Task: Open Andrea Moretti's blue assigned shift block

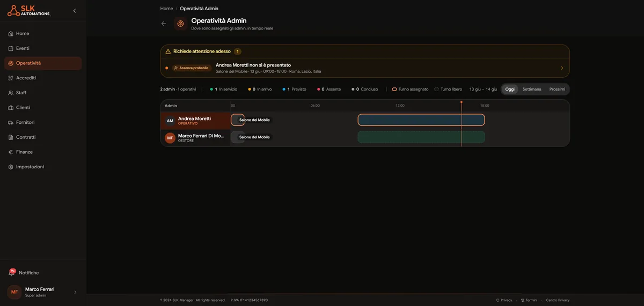Action: (x=421, y=120)
